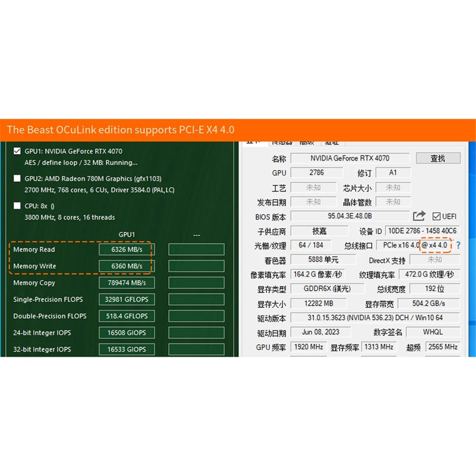Enable the GPU2 AMD Radeon 780M checkbox

point(17,178)
